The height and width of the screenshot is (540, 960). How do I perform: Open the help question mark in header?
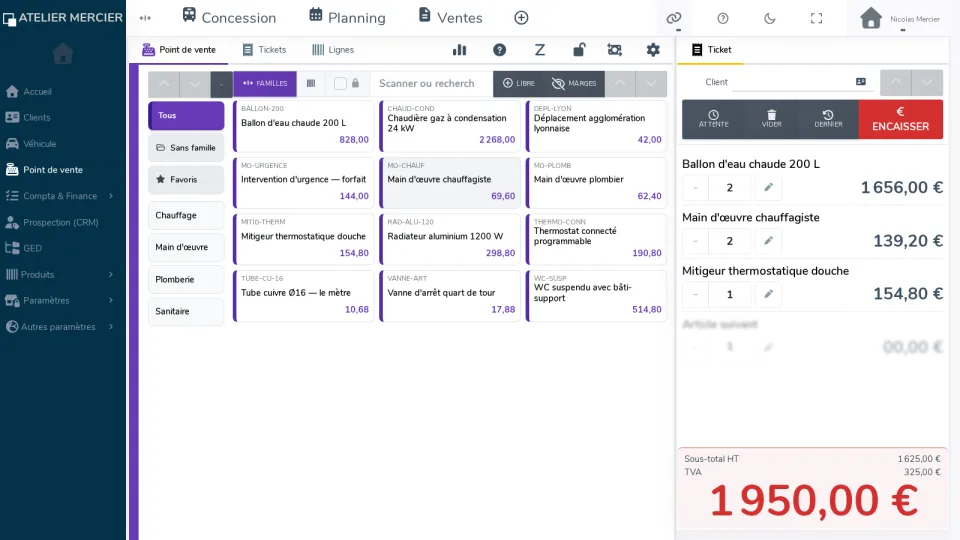(x=723, y=18)
